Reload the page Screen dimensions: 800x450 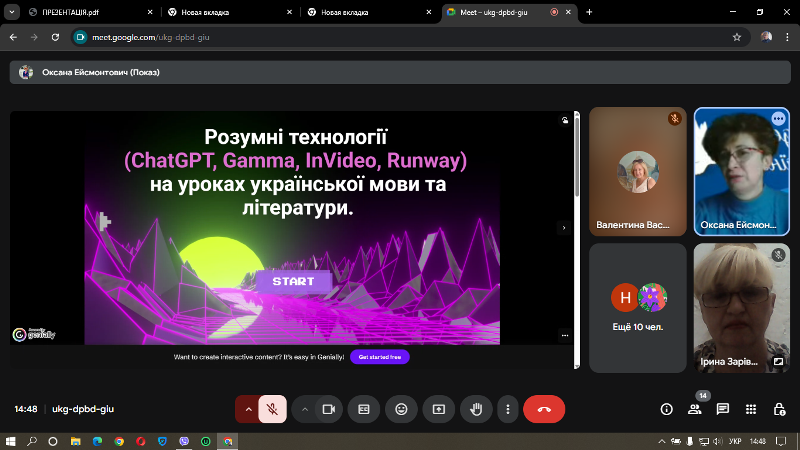coord(55,37)
